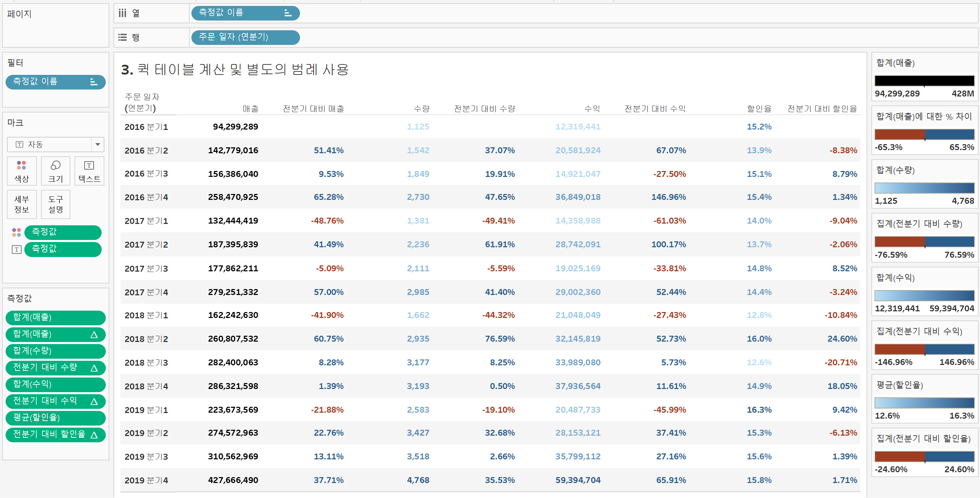Click sort icon on columns 측정값 이름 pill

288,13
